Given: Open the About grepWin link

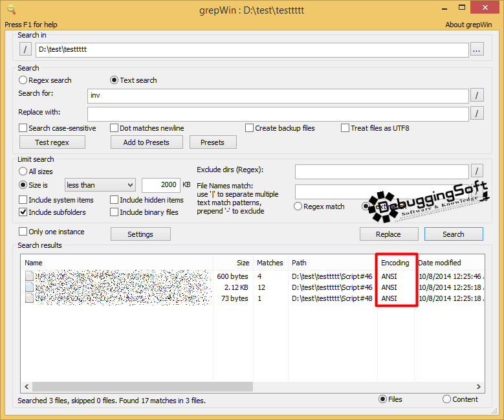Looking at the screenshot, I should point(468,25).
